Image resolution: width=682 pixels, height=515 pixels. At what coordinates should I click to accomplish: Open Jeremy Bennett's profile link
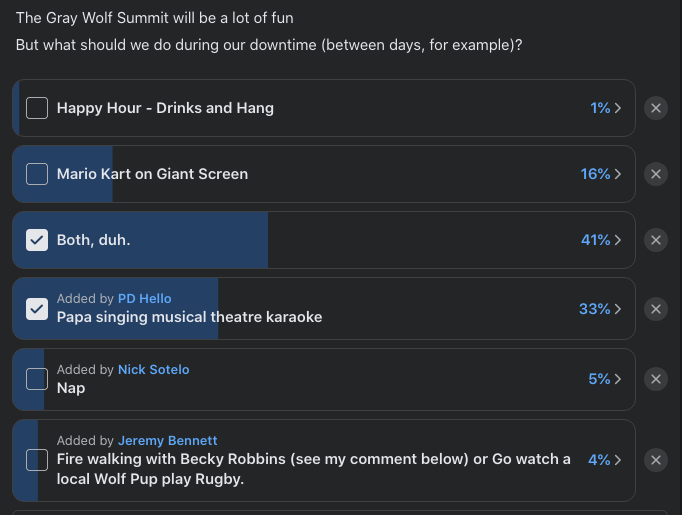click(x=167, y=440)
